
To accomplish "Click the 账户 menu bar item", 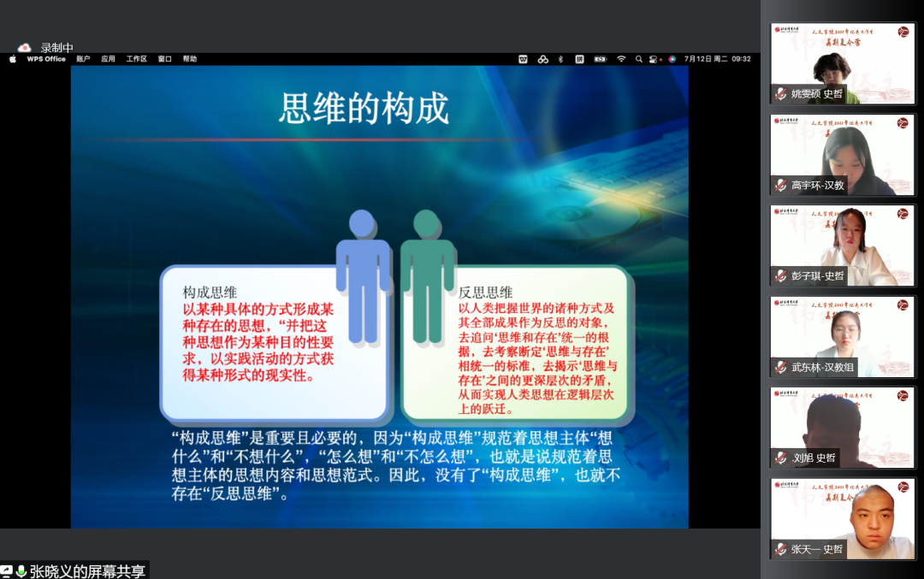I will (x=84, y=59).
